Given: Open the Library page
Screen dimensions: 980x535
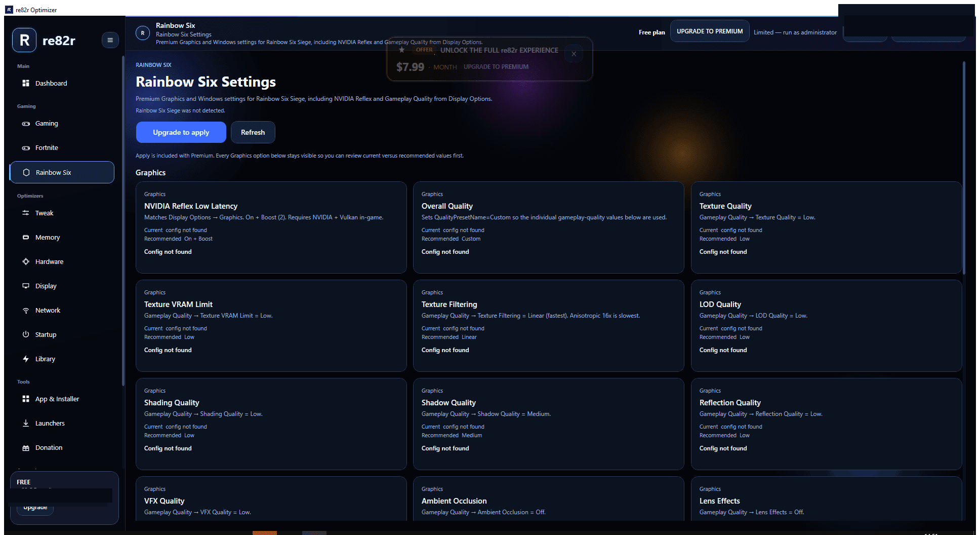Looking at the screenshot, I should (62, 359).
